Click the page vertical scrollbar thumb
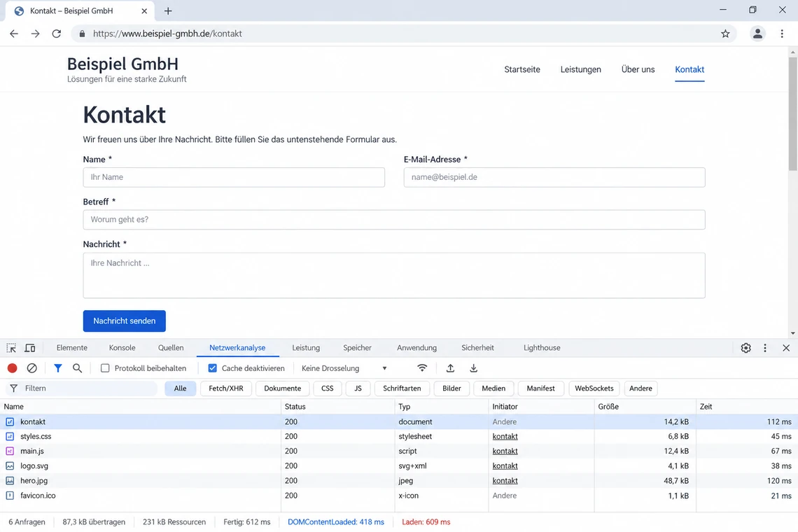This screenshot has height=532, width=798. point(793,113)
